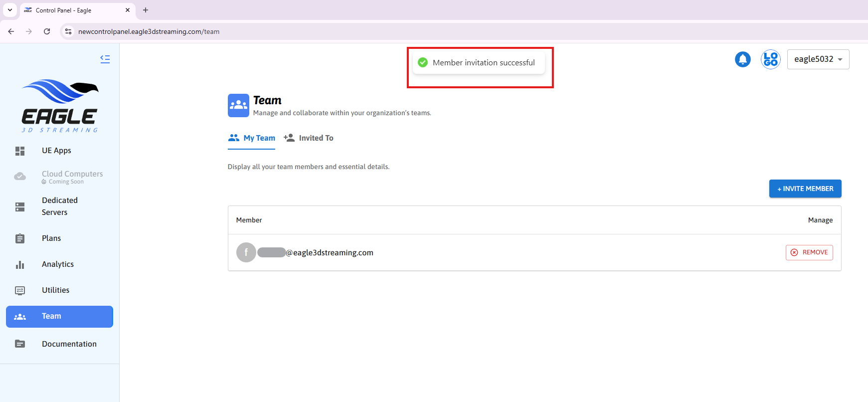Click the browser address bar URL
Screen dimensions: 868x402
coord(149,31)
